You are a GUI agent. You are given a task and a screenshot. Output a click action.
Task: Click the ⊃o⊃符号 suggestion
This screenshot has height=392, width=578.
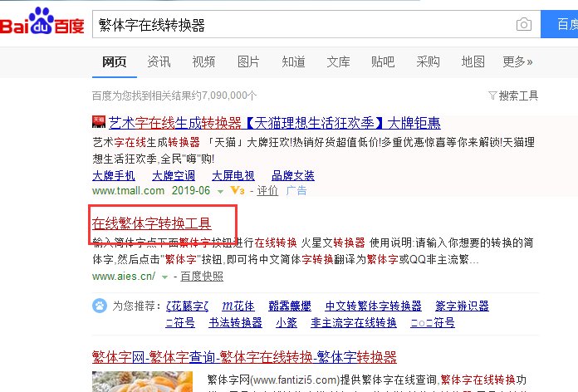433,323
